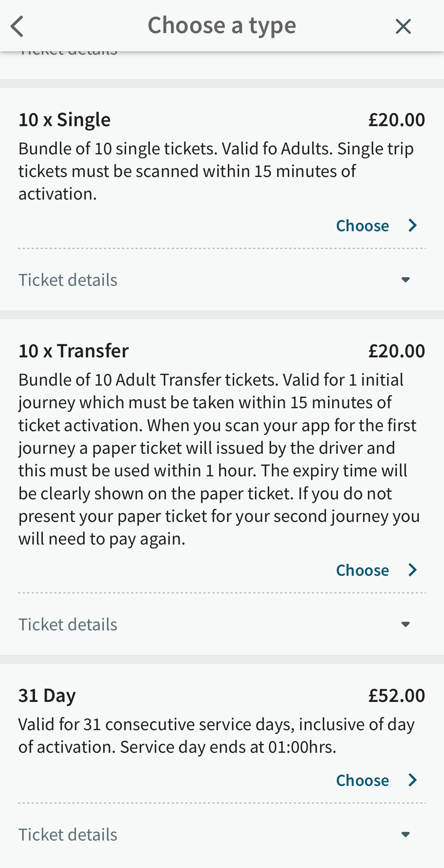Tap the 10 x Transfer description text
The height and width of the screenshot is (868, 444).
[x=218, y=459]
